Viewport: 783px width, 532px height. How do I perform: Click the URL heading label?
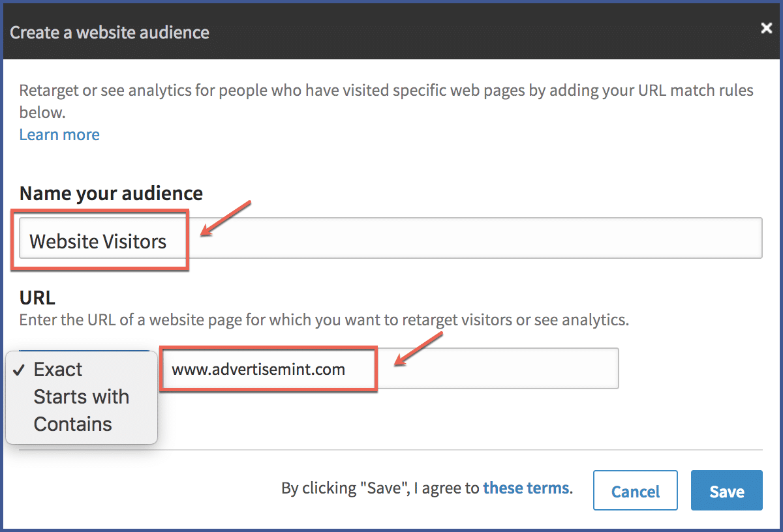[x=37, y=298]
